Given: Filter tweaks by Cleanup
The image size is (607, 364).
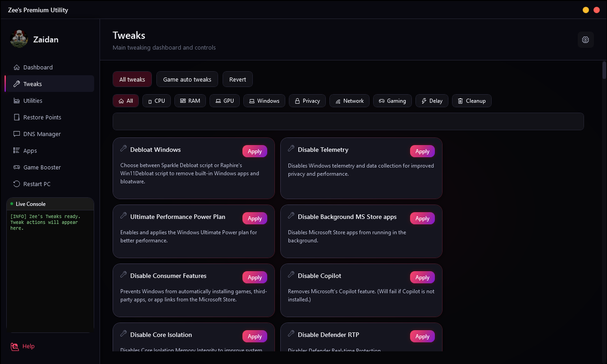Looking at the screenshot, I should pos(472,100).
